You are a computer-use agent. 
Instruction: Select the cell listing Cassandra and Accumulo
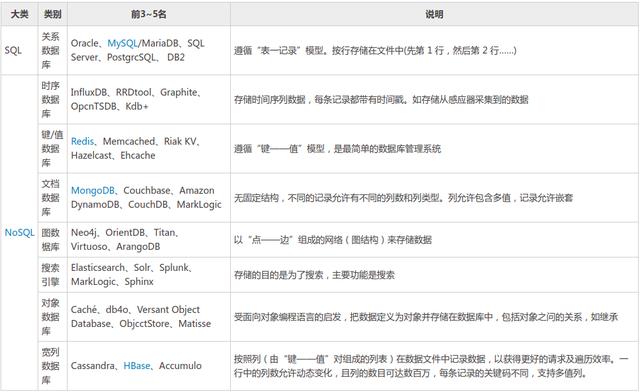(x=149, y=366)
